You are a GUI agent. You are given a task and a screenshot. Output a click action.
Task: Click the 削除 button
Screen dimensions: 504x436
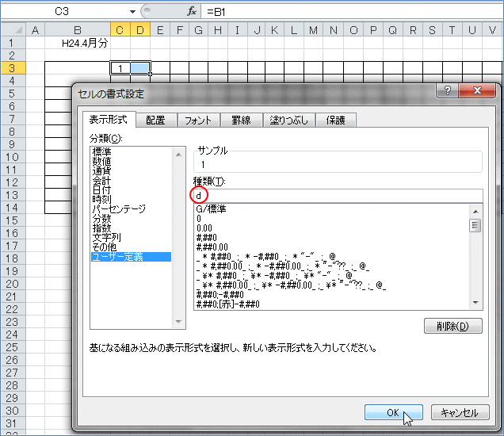click(453, 326)
